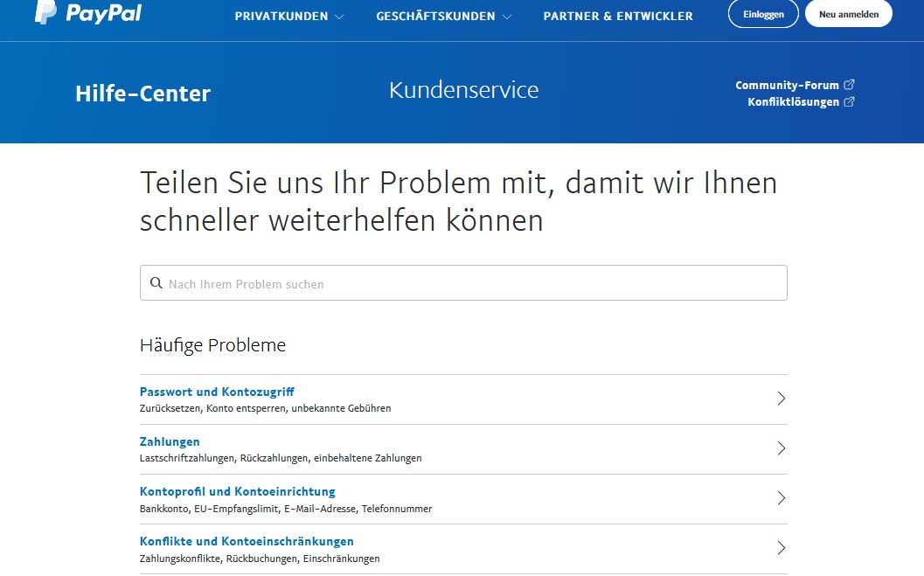This screenshot has height=576, width=924.
Task: Go to Hilfe-Center heading link
Action: click(142, 94)
